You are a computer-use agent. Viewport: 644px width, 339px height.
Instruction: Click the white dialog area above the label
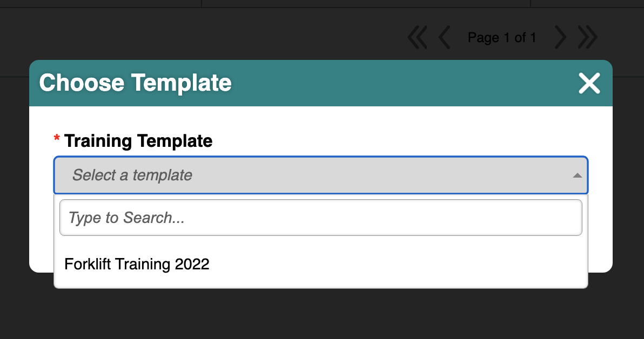point(321,119)
